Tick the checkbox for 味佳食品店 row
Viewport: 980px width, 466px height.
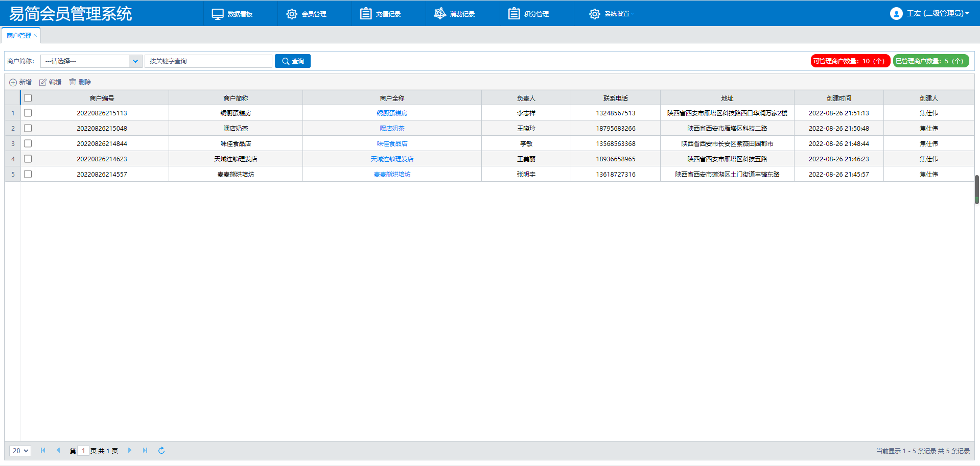pyautogui.click(x=28, y=143)
